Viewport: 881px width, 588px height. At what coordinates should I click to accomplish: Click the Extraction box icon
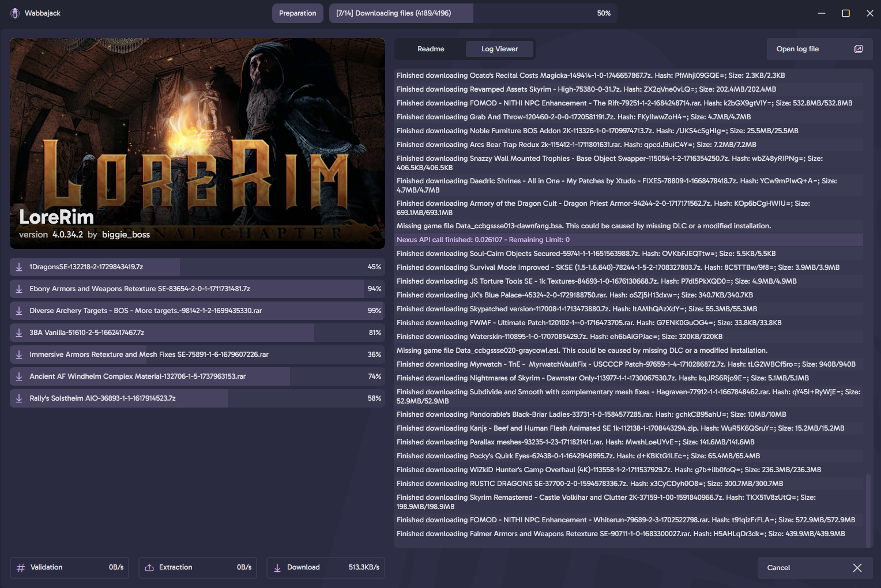[x=149, y=568]
